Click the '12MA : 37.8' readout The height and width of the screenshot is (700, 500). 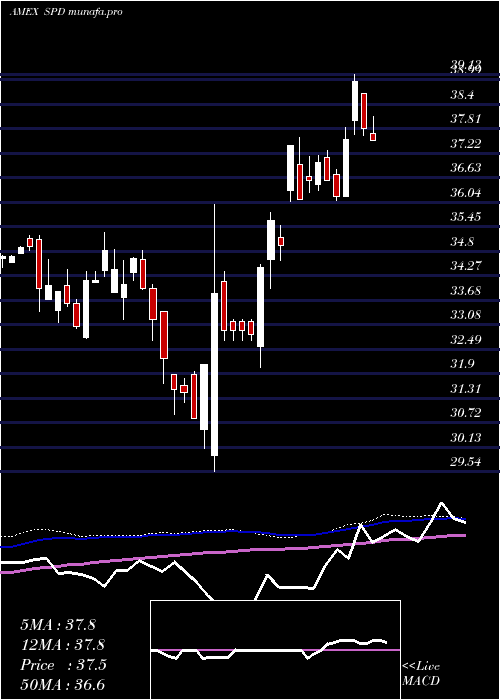pyautogui.click(x=62, y=645)
